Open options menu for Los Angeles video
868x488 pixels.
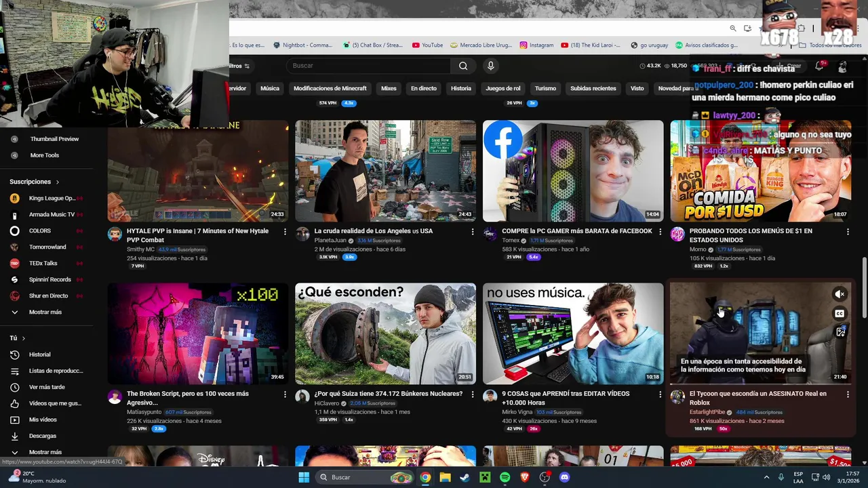pyautogui.click(x=473, y=232)
